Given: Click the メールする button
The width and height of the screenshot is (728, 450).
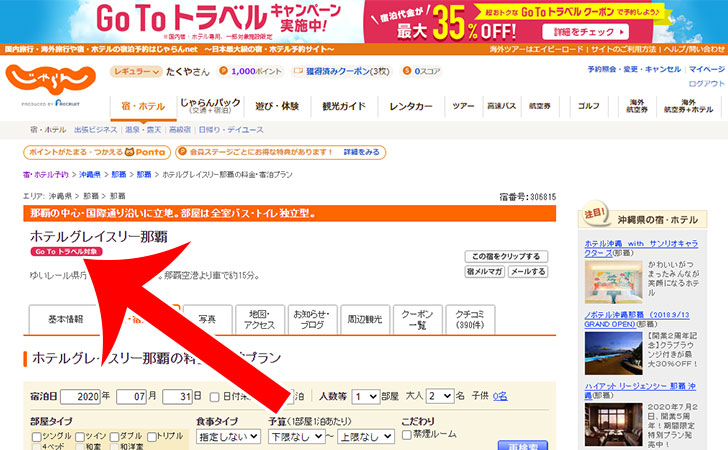Looking at the screenshot, I should click(x=528, y=272).
